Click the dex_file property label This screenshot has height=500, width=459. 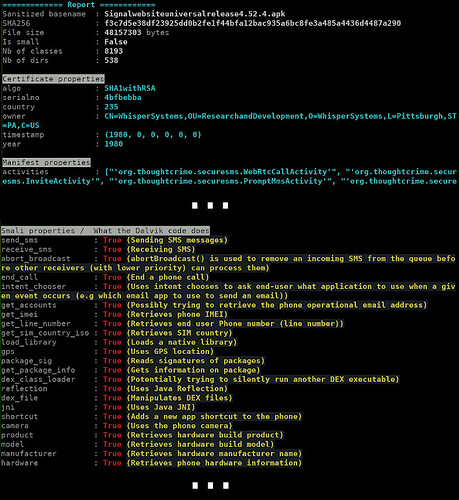(19, 398)
